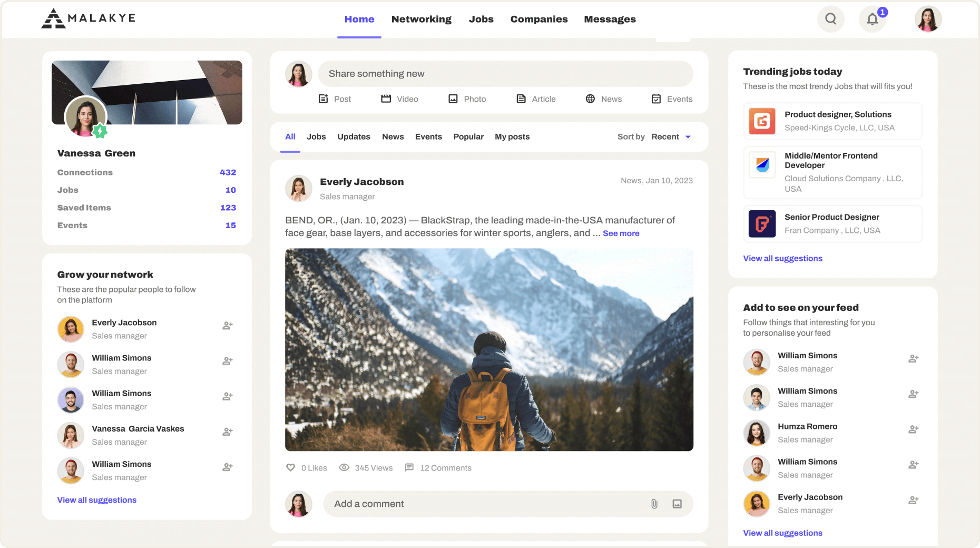Click the Malakye logo

(x=89, y=18)
